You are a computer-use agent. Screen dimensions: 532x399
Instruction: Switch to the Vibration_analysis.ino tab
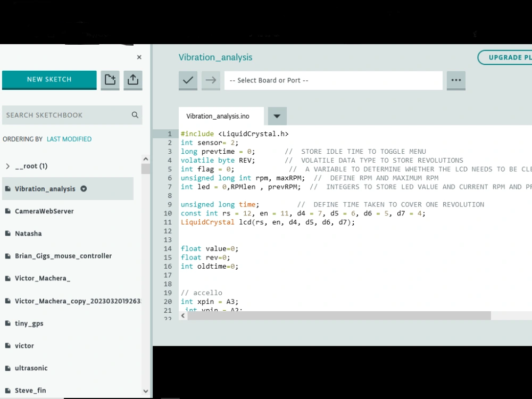click(219, 115)
